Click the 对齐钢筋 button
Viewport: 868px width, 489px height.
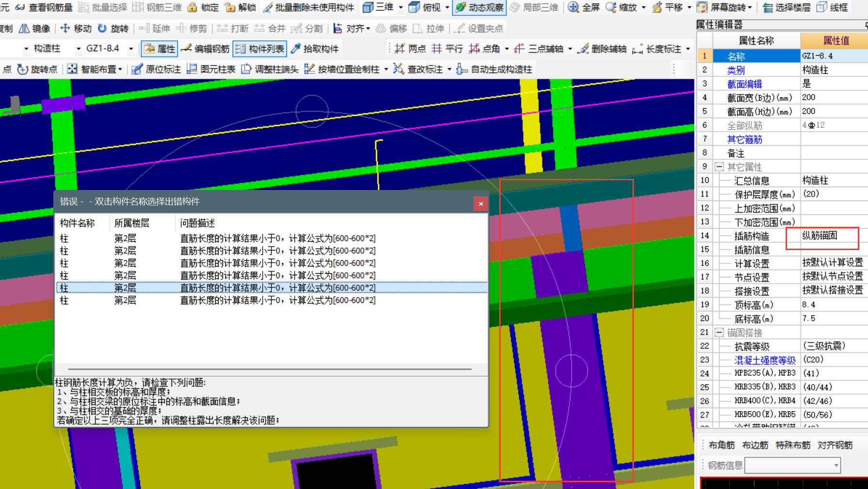click(835, 445)
